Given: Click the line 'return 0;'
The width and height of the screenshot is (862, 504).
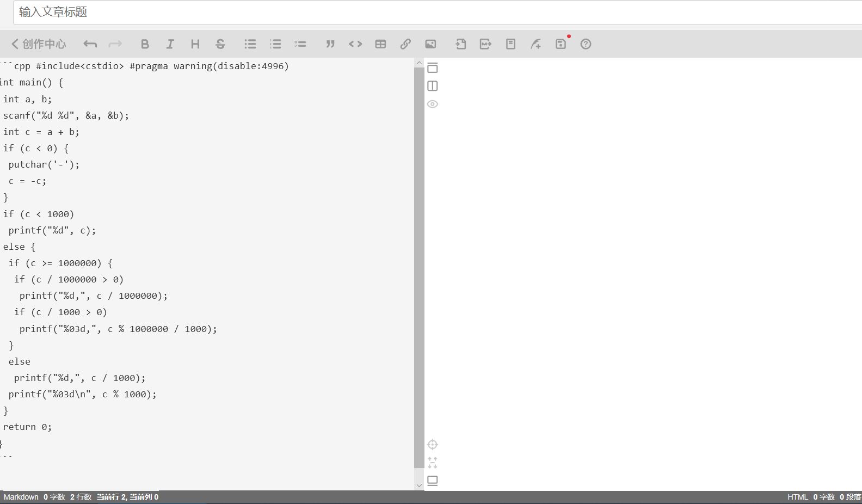Looking at the screenshot, I should (x=27, y=427).
